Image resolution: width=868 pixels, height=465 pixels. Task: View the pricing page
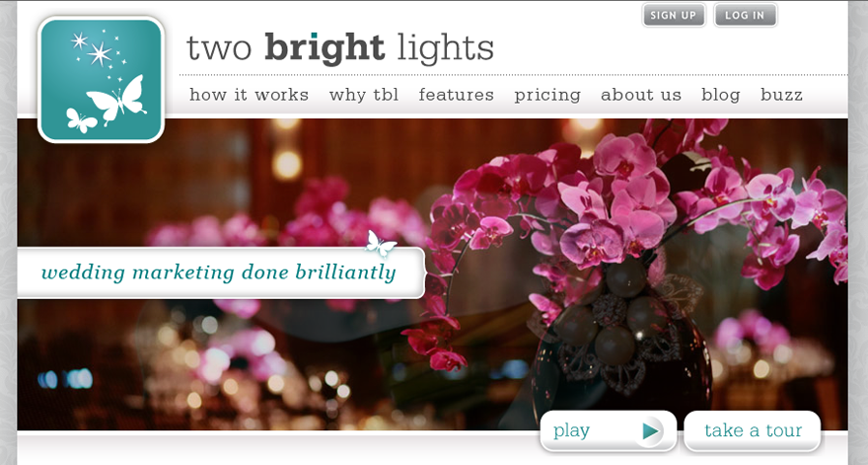tap(546, 96)
